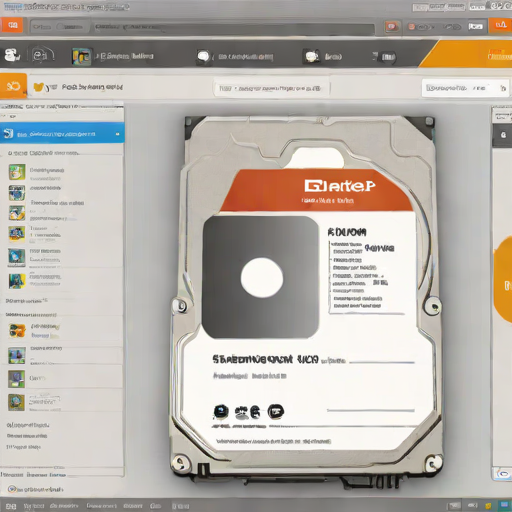Click the circular outlined icon in the dark toolbar
This screenshot has height=512, width=512.
pyautogui.click(x=41, y=55)
